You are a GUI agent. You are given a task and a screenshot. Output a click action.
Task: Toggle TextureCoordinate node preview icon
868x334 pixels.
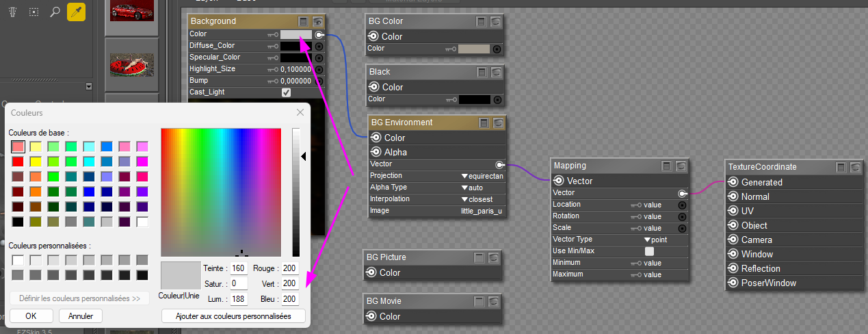point(856,166)
